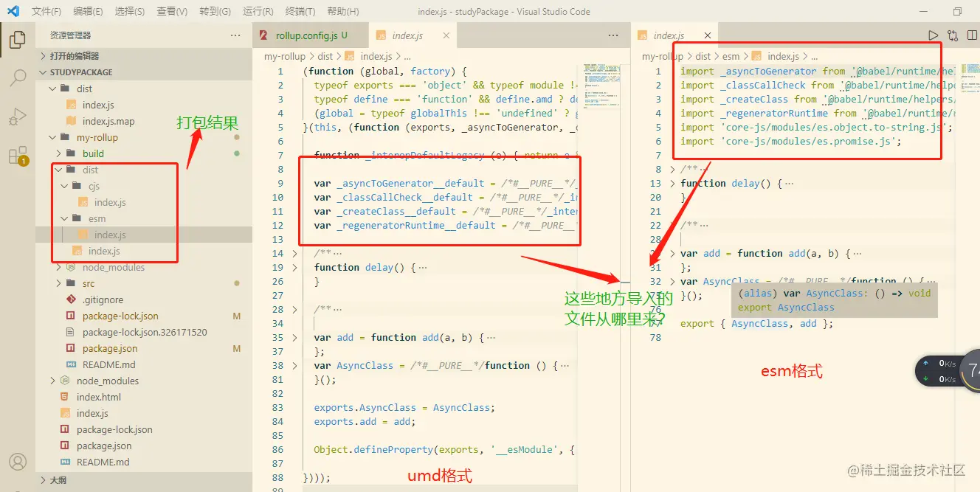Image resolution: width=980 pixels, height=492 pixels.
Task: Click line number 88 in gutter
Action: click(x=277, y=478)
